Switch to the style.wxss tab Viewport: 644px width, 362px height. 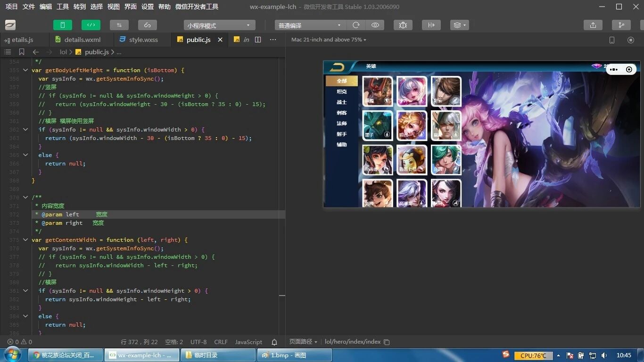pyautogui.click(x=143, y=40)
